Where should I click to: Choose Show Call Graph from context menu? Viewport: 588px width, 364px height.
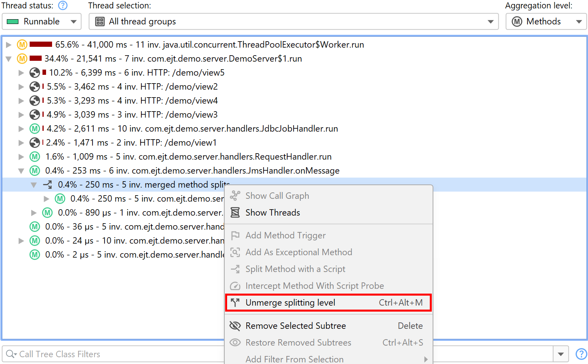[x=329, y=196]
